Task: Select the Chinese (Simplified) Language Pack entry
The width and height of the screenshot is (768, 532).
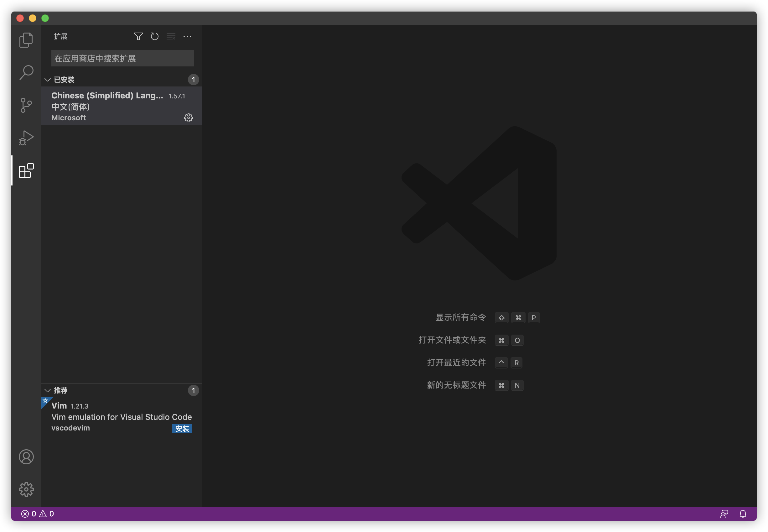Action: coord(121,106)
